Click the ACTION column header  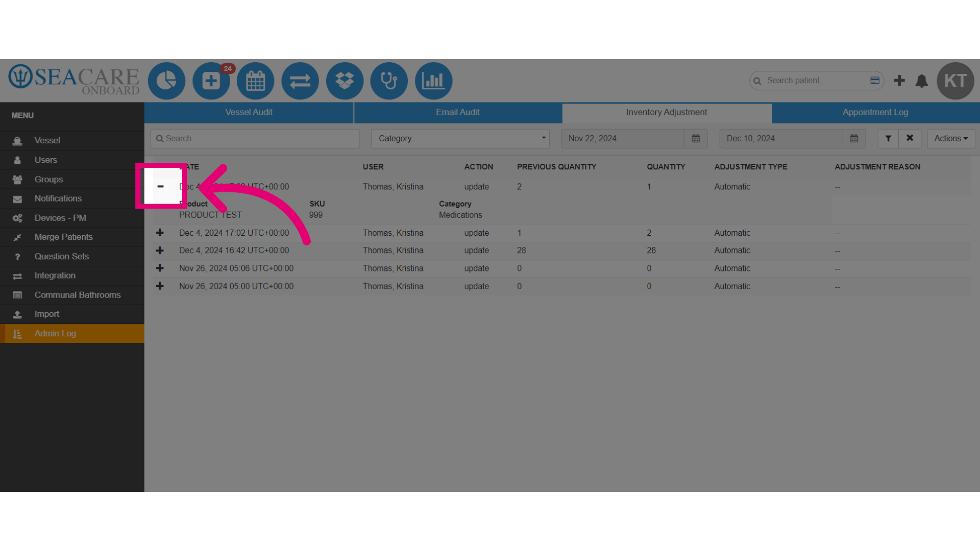tap(478, 167)
